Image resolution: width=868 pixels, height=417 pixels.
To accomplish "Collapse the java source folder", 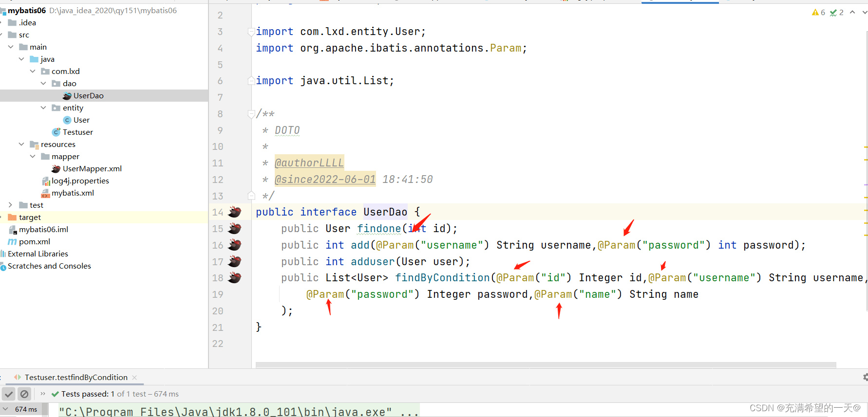I will [x=21, y=59].
